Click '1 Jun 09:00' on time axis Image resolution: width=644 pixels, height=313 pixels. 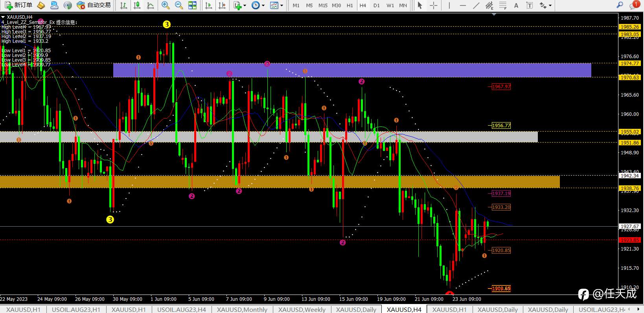coord(164,299)
